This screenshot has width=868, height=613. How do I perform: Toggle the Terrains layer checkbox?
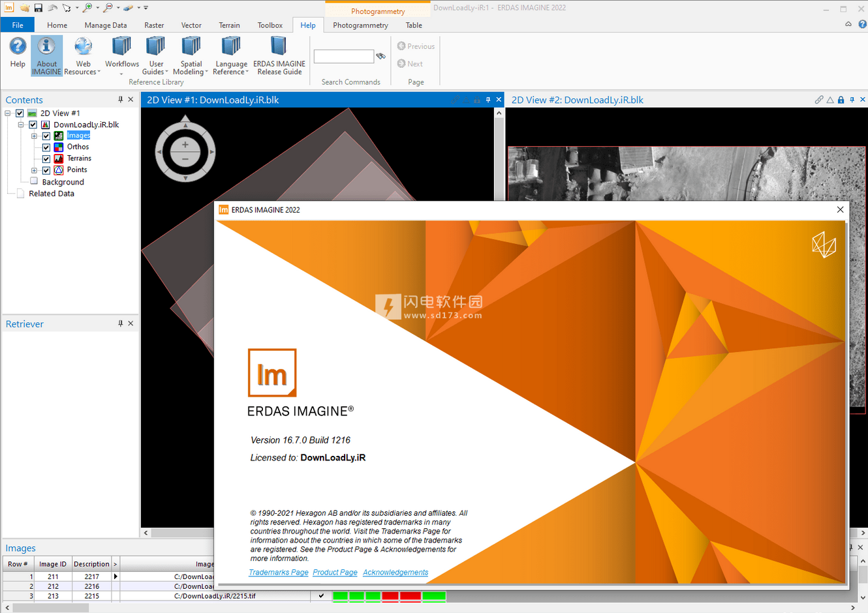46,159
